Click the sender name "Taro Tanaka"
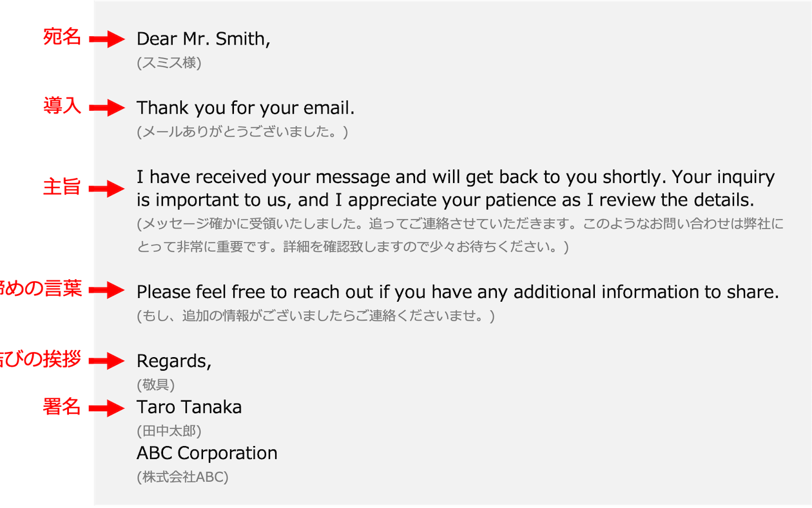812x508 pixels. tap(189, 407)
